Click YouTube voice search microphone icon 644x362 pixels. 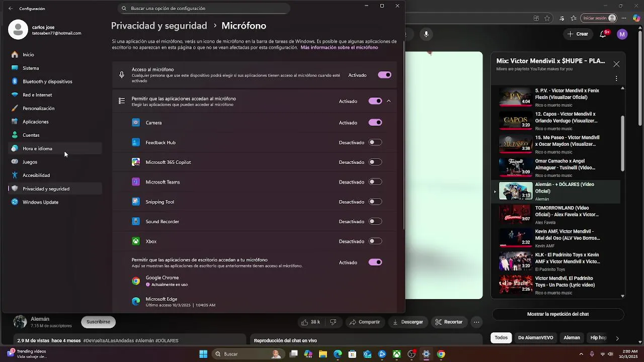(x=426, y=34)
